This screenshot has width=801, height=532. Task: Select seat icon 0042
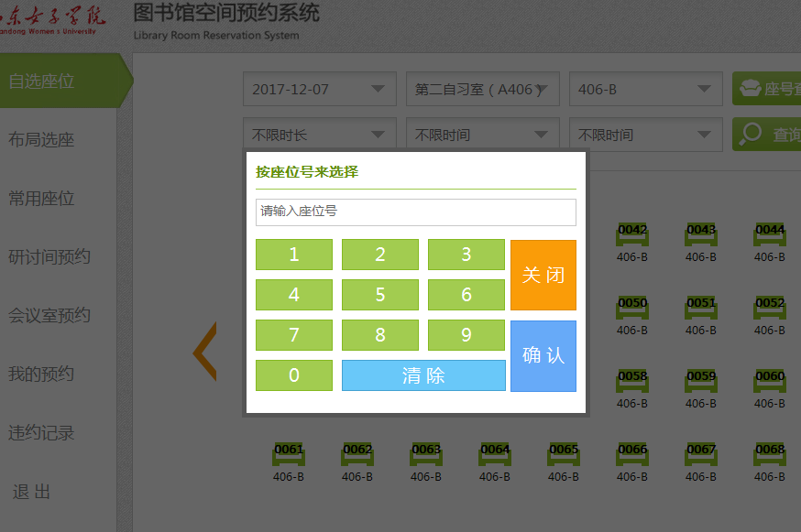632,235
